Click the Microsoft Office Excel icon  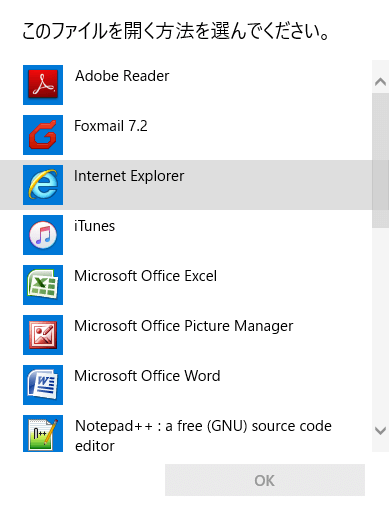click(x=43, y=285)
